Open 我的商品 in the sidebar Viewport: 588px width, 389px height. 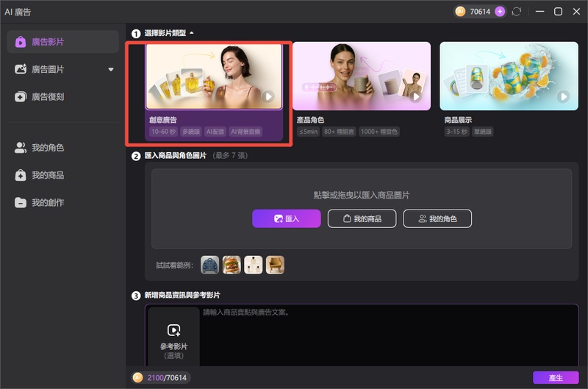[x=63, y=175]
